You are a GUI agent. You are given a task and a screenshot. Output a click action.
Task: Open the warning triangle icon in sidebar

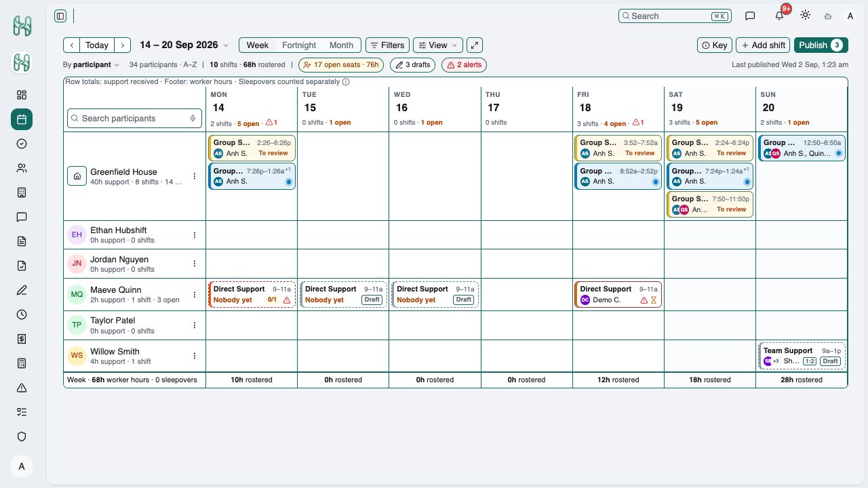22,388
